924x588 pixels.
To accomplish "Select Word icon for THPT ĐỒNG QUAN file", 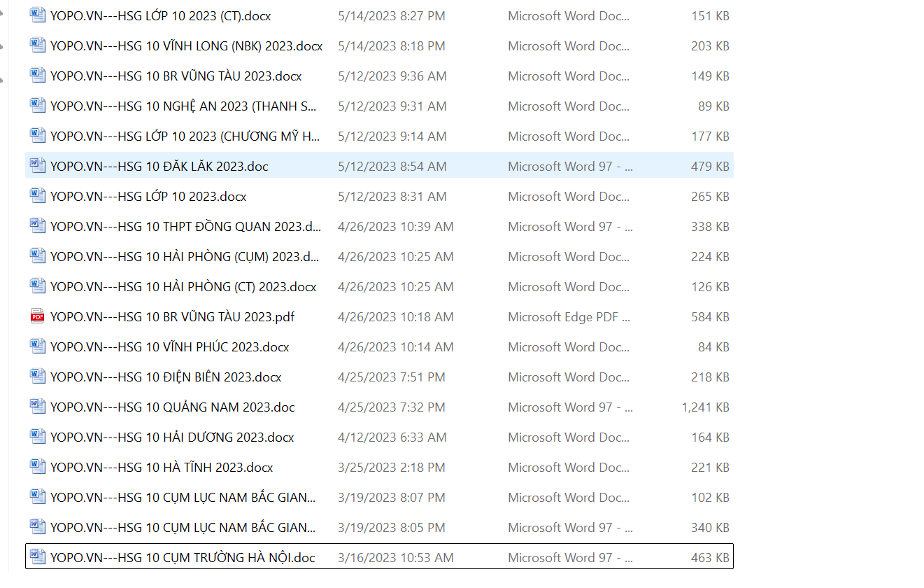I will pos(38,227).
